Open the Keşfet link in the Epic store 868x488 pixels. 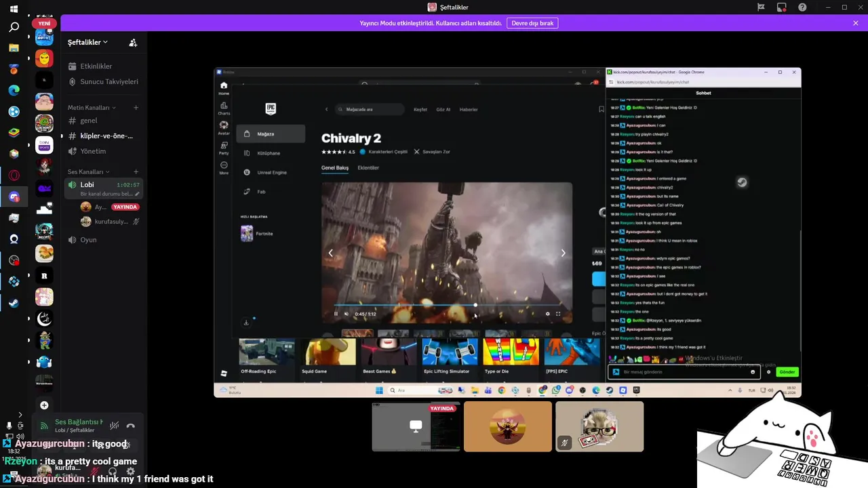click(x=420, y=109)
